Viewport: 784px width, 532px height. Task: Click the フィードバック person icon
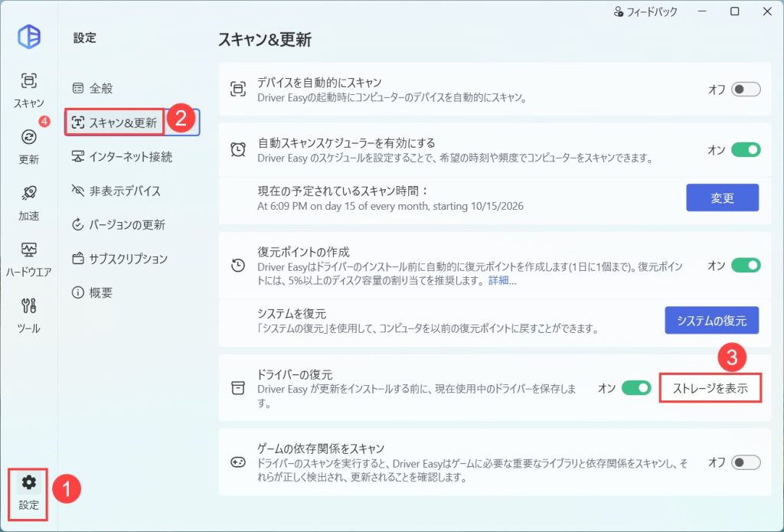tap(619, 11)
